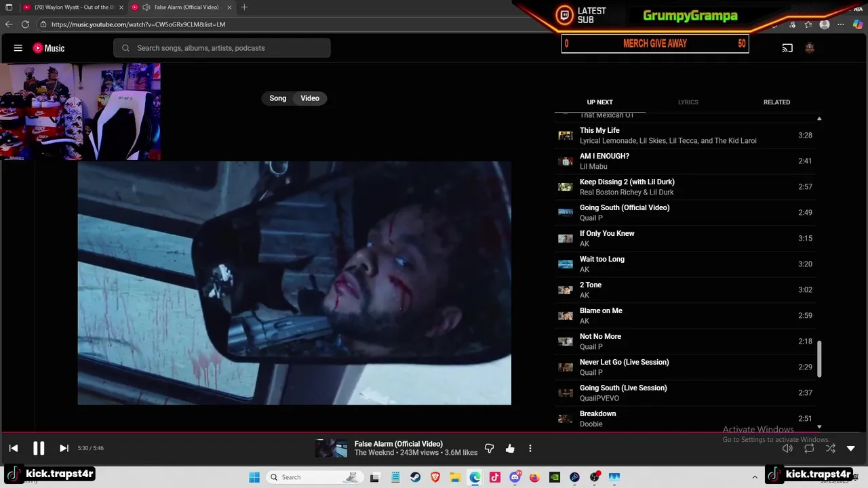Mute the tab using its speaker icon
The image size is (868, 488).
(146, 7)
